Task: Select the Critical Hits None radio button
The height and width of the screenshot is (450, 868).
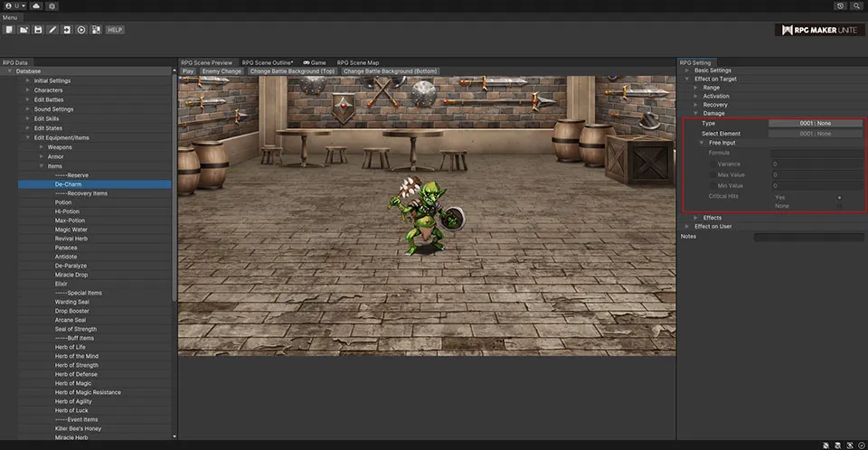Action: (x=839, y=206)
